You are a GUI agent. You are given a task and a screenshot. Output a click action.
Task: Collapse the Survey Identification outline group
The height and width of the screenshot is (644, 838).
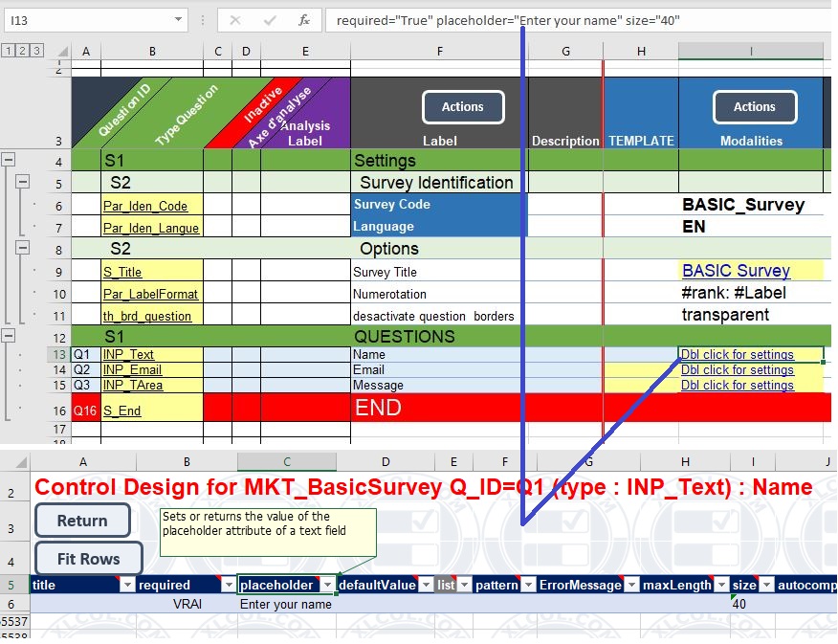click(x=24, y=183)
